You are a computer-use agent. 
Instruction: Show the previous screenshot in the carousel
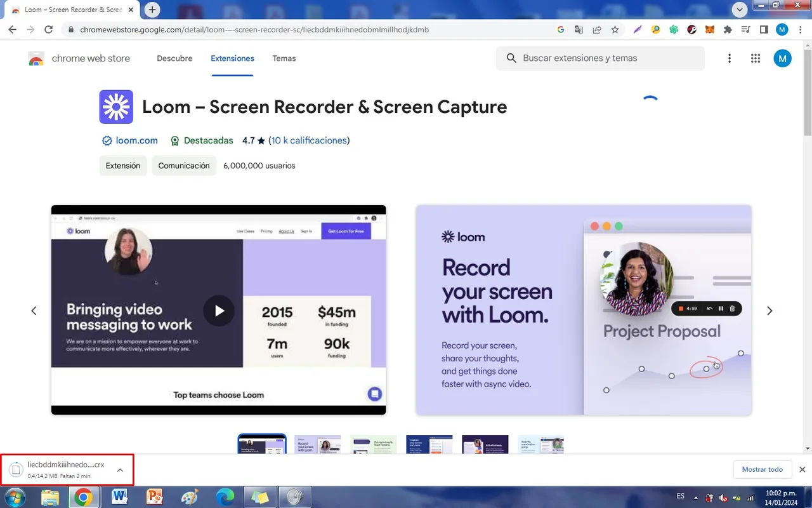(x=34, y=311)
